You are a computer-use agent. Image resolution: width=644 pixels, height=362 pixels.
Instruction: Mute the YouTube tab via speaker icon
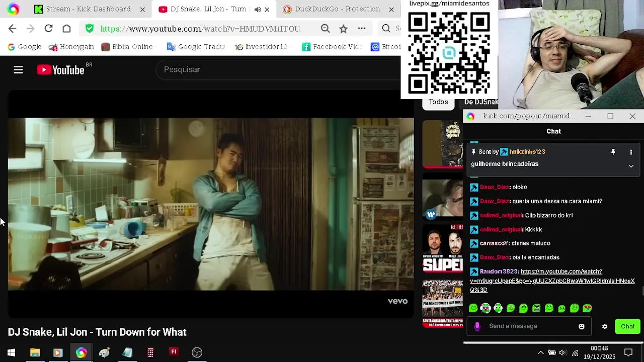tap(258, 9)
